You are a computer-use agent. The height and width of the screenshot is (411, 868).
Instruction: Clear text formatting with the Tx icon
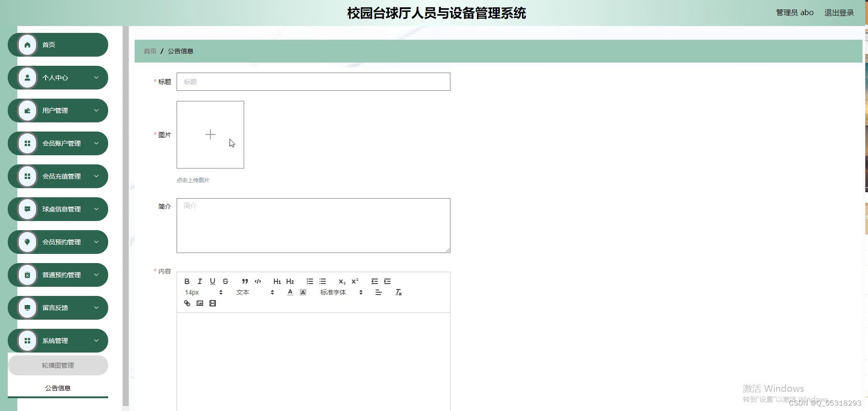point(398,292)
